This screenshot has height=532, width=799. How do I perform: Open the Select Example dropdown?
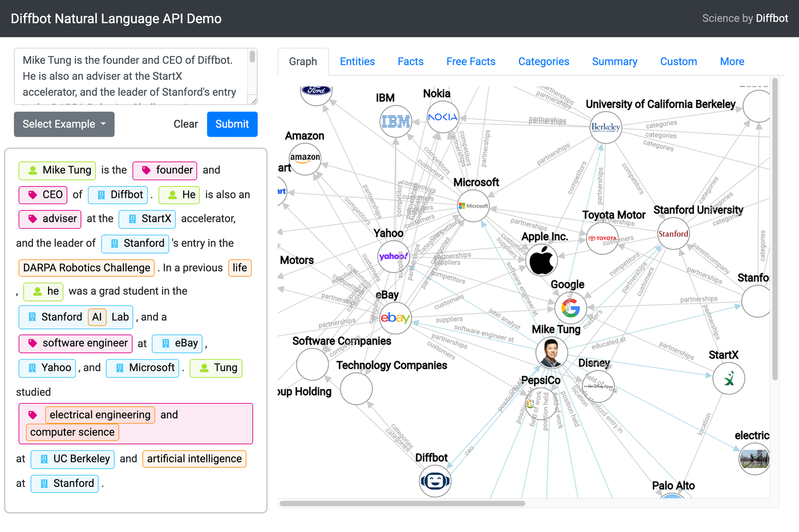(x=64, y=124)
